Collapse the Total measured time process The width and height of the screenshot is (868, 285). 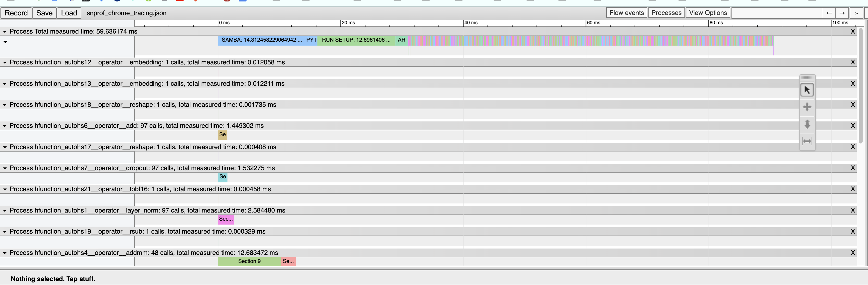[x=5, y=31]
